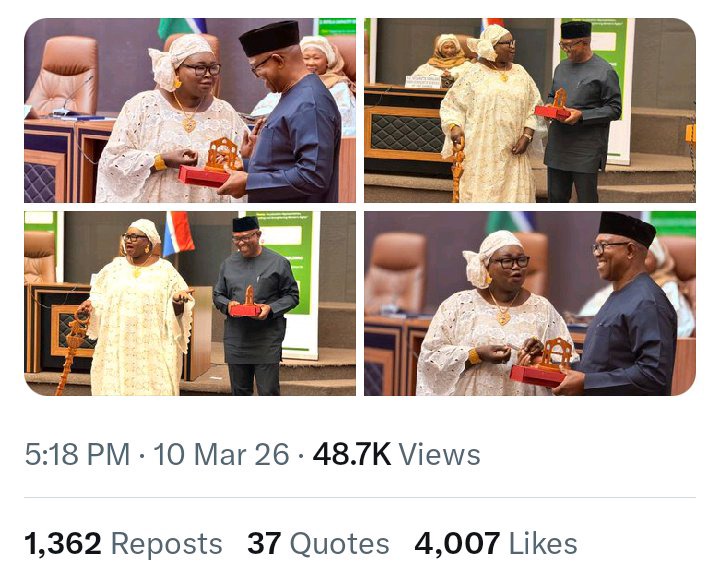
Task: Open the Quotes list
Action: (x=339, y=544)
